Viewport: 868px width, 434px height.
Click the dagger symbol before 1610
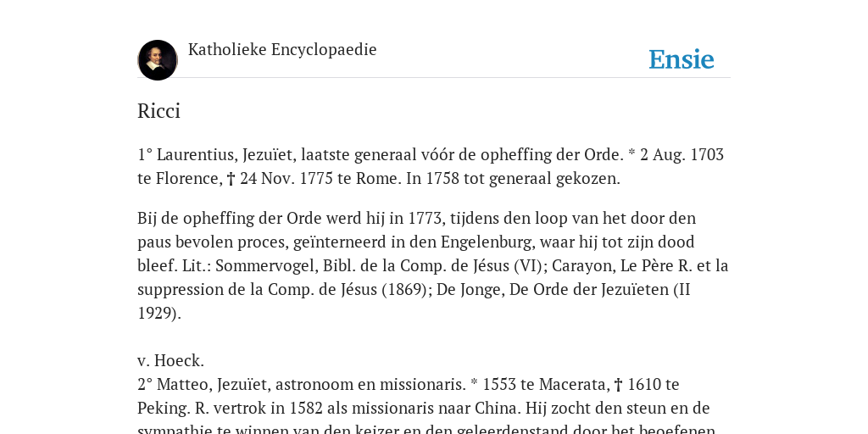point(619,385)
